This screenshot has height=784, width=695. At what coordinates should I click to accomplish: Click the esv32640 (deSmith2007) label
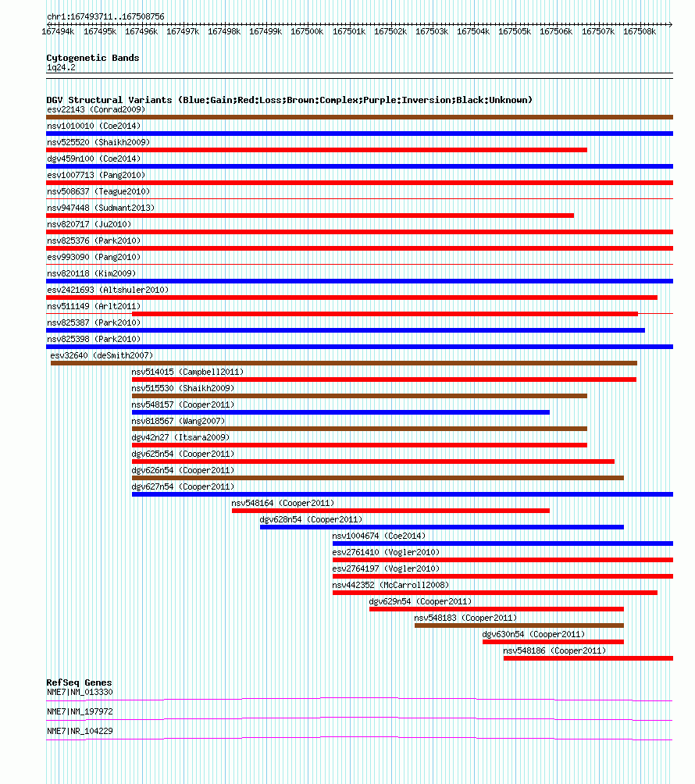(102, 355)
